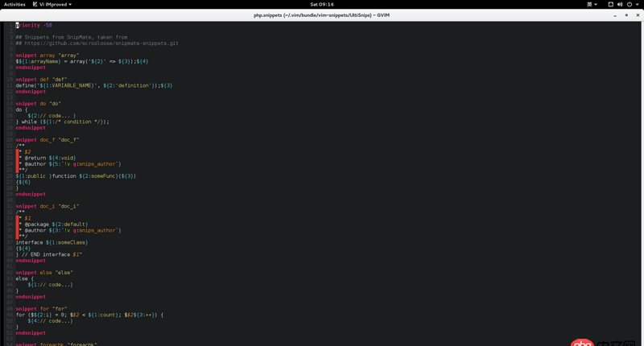Click the '* @return ${4:void}' line

tap(47, 158)
